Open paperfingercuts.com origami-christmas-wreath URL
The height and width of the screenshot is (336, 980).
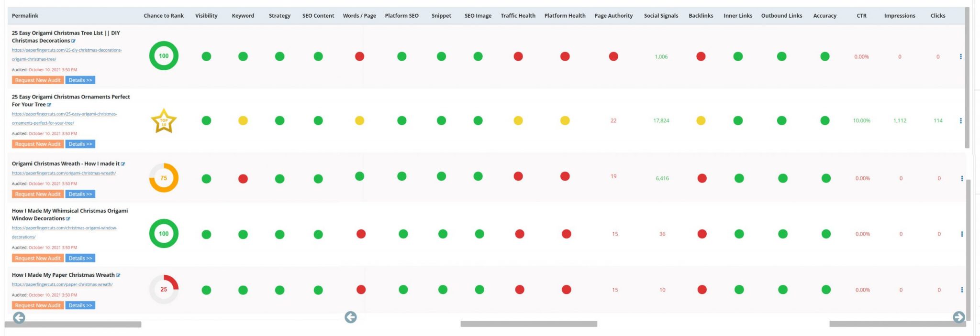point(64,173)
